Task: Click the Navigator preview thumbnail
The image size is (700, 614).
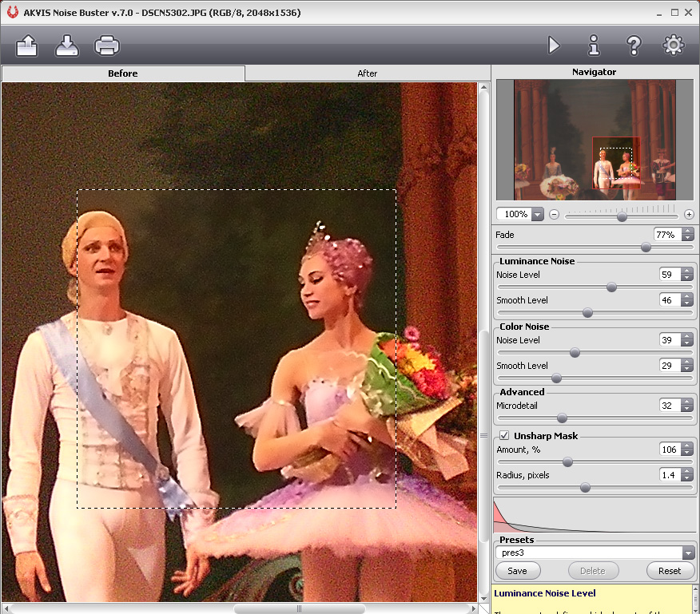Action: (595, 140)
